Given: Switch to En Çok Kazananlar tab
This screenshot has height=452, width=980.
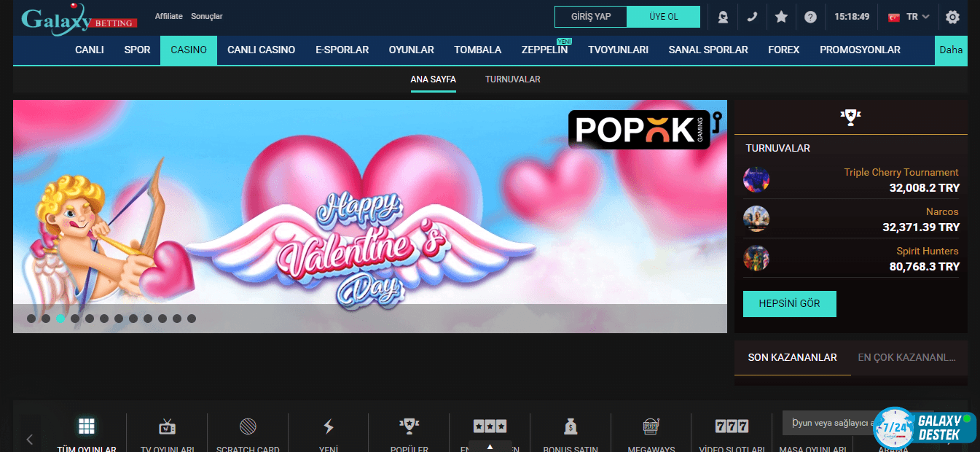Looking at the screenshot, I should click(906, 357).
